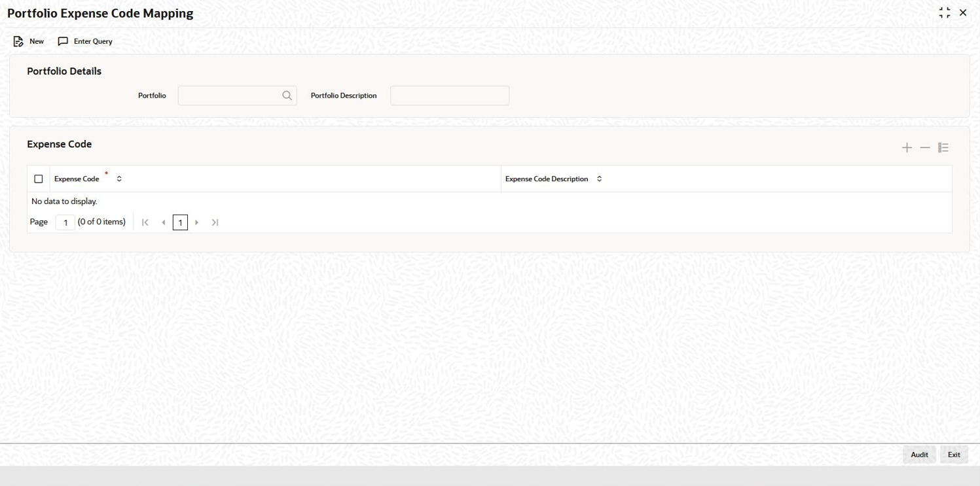Screen dimensions: 980x486
Task: Select page 1 in the pagination bar
Action: (180, 222)
